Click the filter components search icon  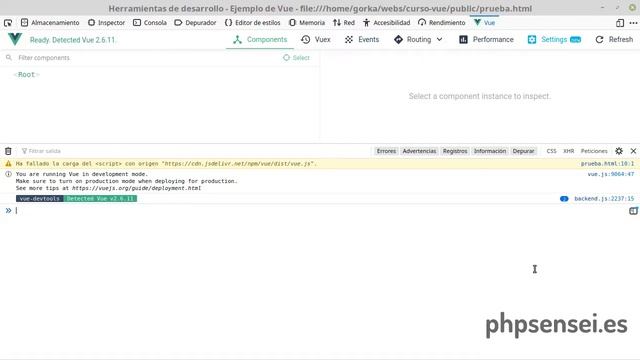click(9, 58)
